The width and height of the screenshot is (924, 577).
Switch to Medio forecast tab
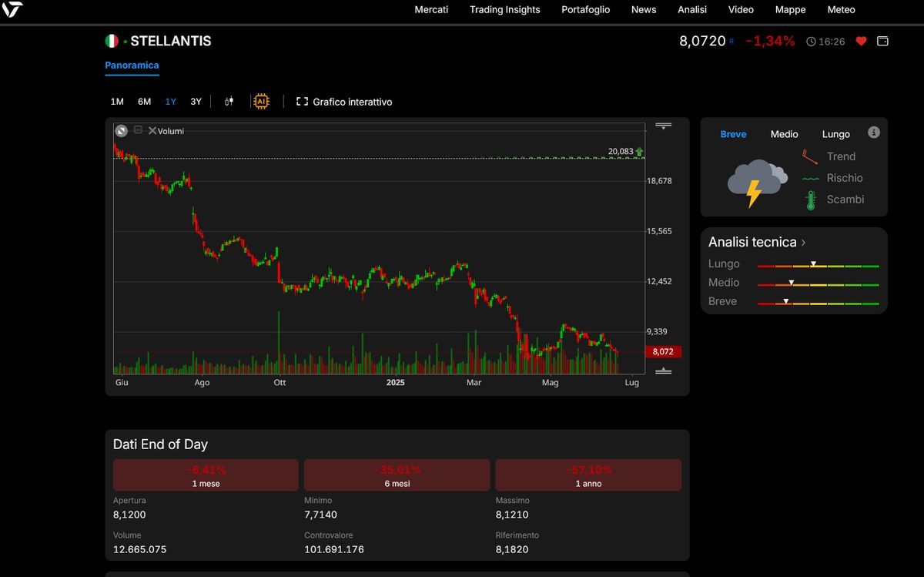tap(784, 134)
